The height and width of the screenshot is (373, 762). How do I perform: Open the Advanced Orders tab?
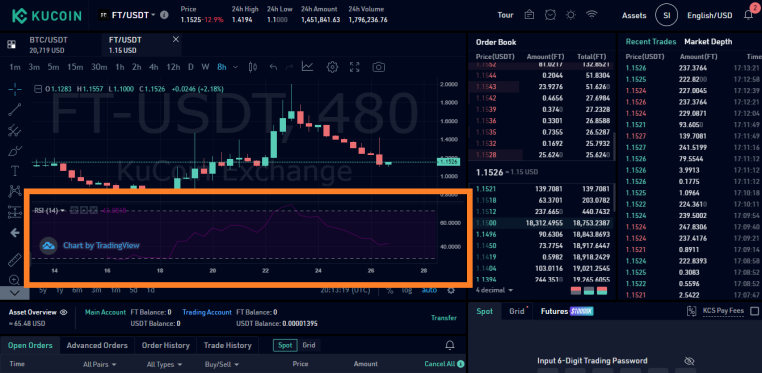pos(97,345)
